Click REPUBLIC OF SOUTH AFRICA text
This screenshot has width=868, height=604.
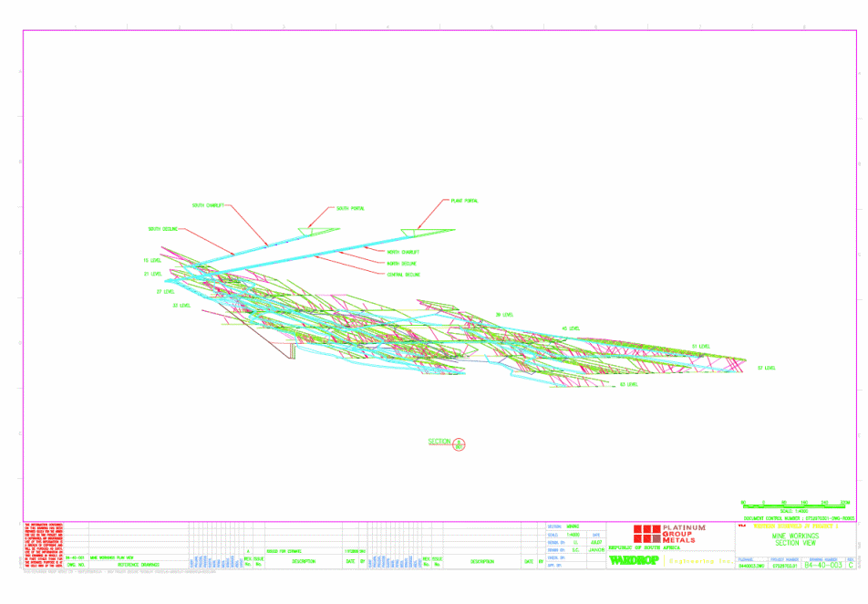(645, 548)
